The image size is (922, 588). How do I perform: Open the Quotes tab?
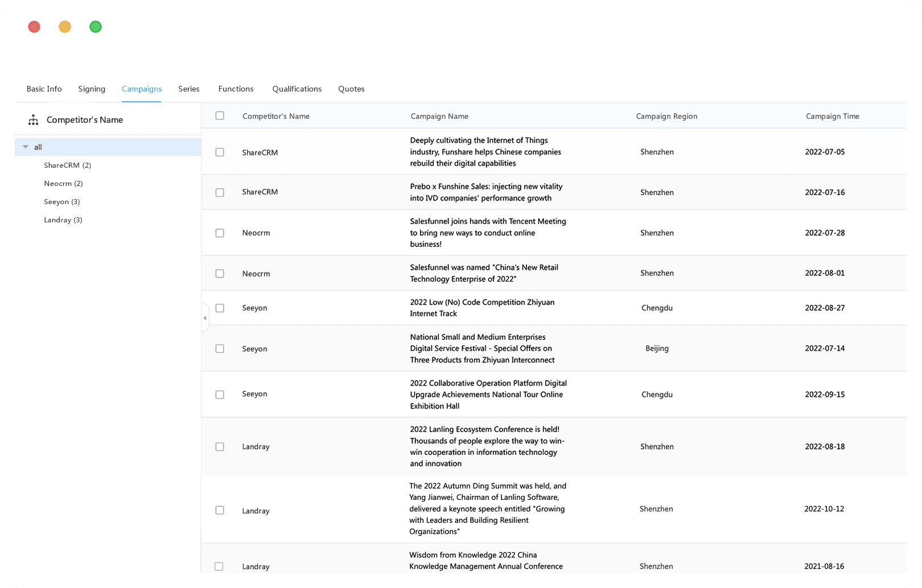[x=352, y=89]
